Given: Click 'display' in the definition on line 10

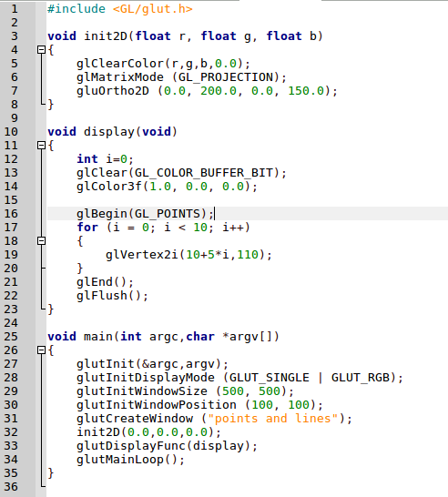Looking at the screenshot, I should tap(109, 132).
